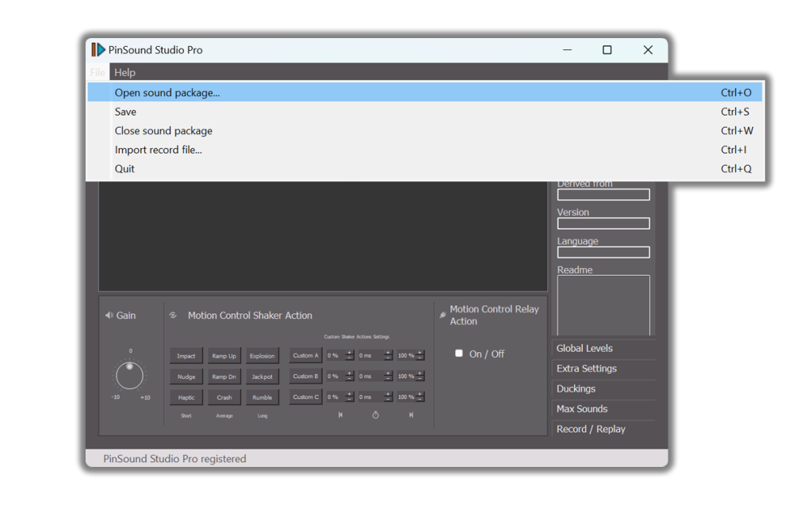Viewport: 812px width, 505px height.
Task: Click the Version input field
Action: tap(603, 224)
